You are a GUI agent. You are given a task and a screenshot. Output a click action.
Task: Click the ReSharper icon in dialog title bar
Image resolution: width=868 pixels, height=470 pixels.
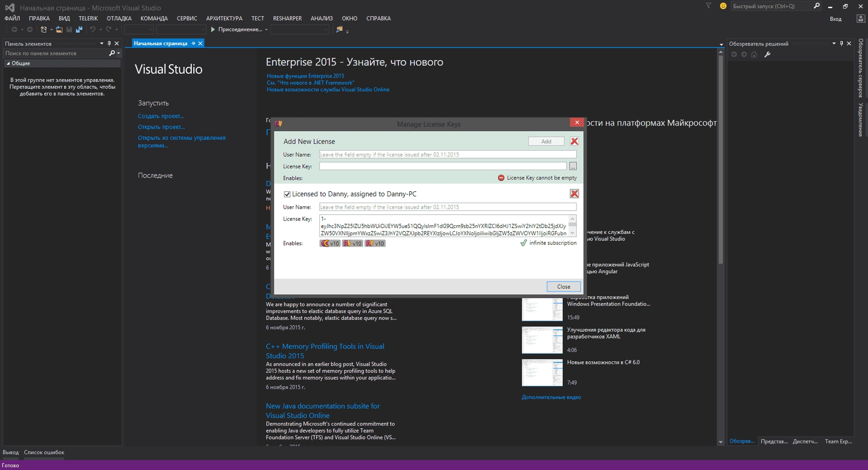pyautogui.click(x=278, y=124)
